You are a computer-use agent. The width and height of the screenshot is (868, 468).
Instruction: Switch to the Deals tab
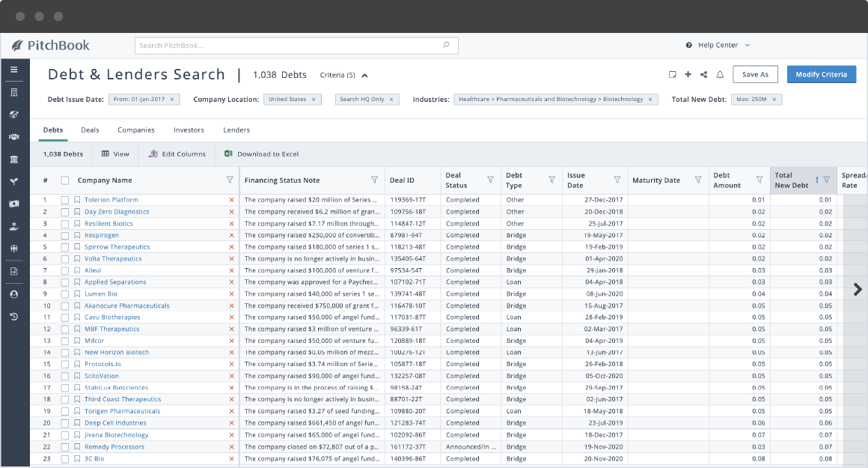coord(90,130)
